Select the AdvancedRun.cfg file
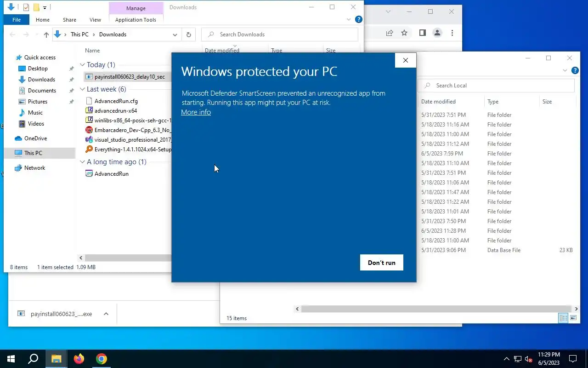Viewport: 588px width, 368px height. [116, 101]
